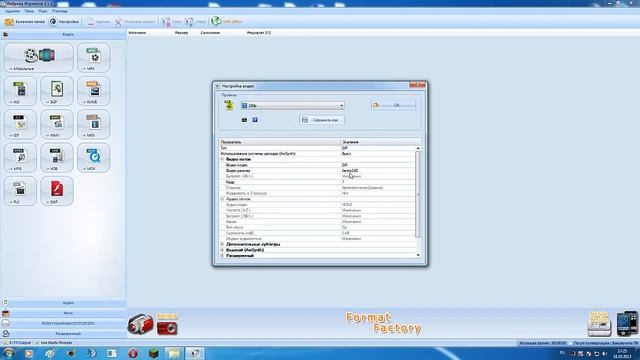Select the AVI conversion tile
The image size is (640, 360).
click(20, 91)
